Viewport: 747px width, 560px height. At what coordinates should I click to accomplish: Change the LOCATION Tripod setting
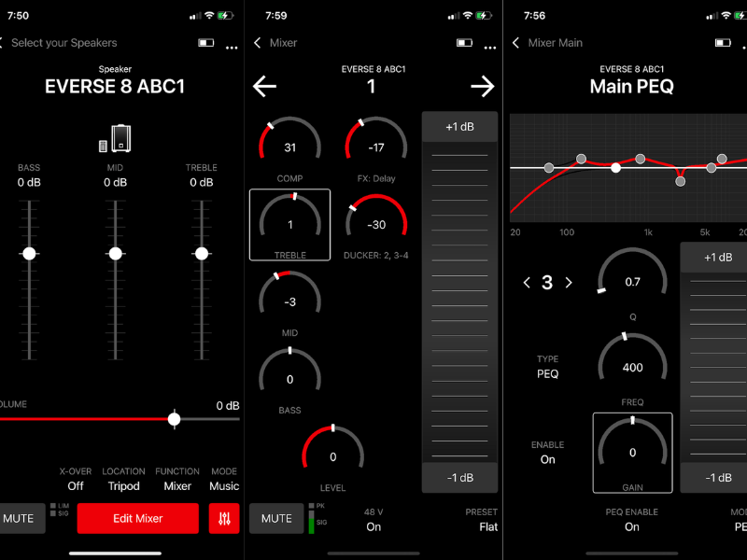tap(123, 479)
